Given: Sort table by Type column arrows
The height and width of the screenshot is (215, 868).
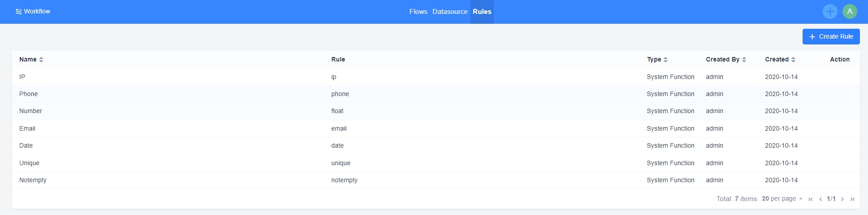Looking at the screenshot, I should [665, 60].
